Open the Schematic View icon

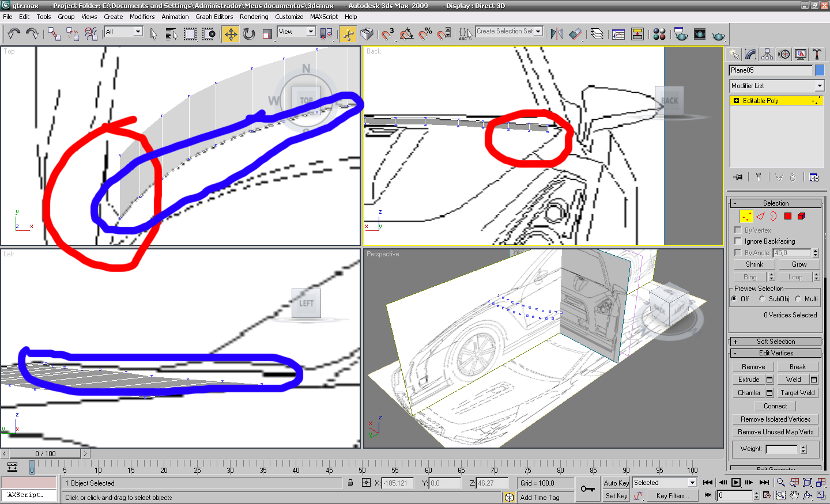(x=637, y=34)
